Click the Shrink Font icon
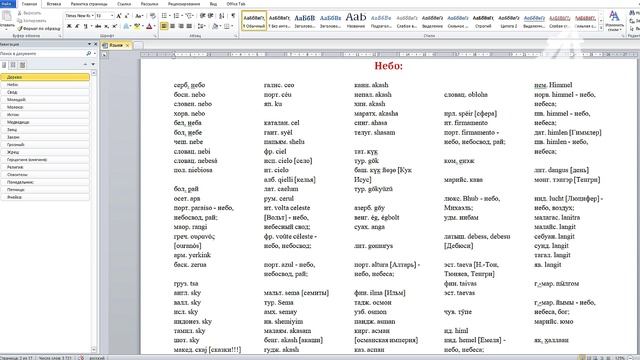640x360 pixels. pos(127,16)
